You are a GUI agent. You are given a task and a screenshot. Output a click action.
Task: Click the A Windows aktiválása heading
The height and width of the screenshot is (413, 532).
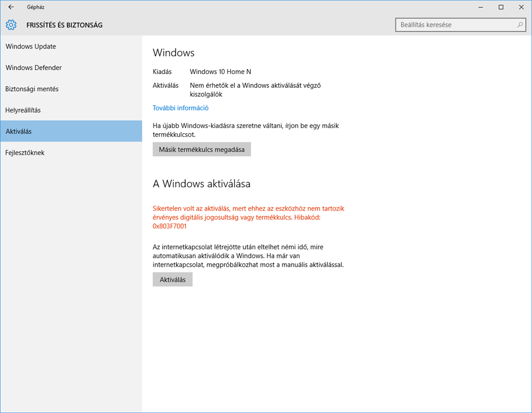click(202, 184)
